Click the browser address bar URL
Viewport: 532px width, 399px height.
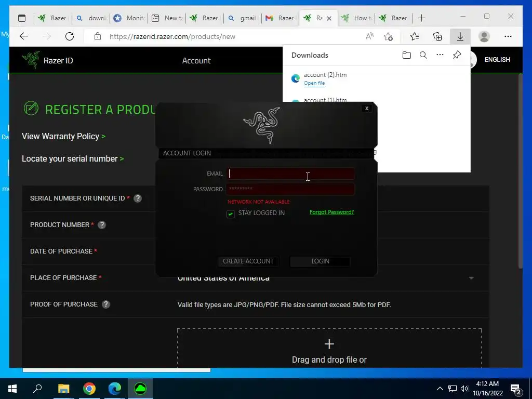(x=172, y=37)
